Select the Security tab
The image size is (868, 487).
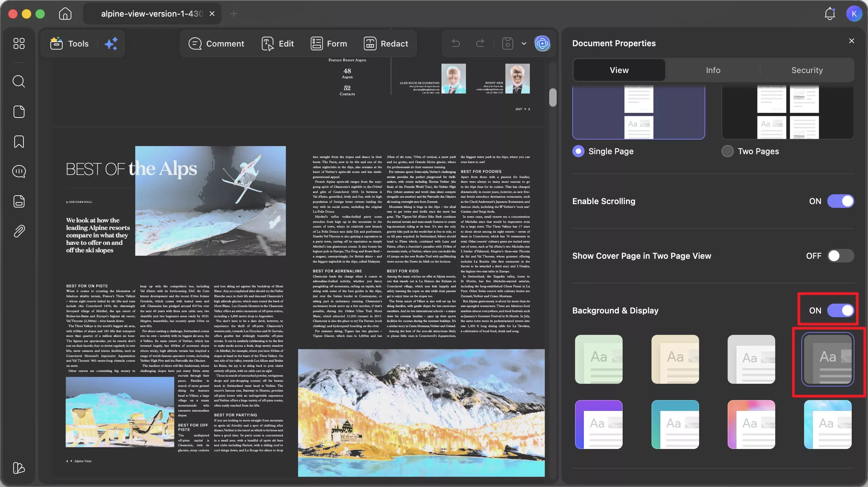point(807,70)
